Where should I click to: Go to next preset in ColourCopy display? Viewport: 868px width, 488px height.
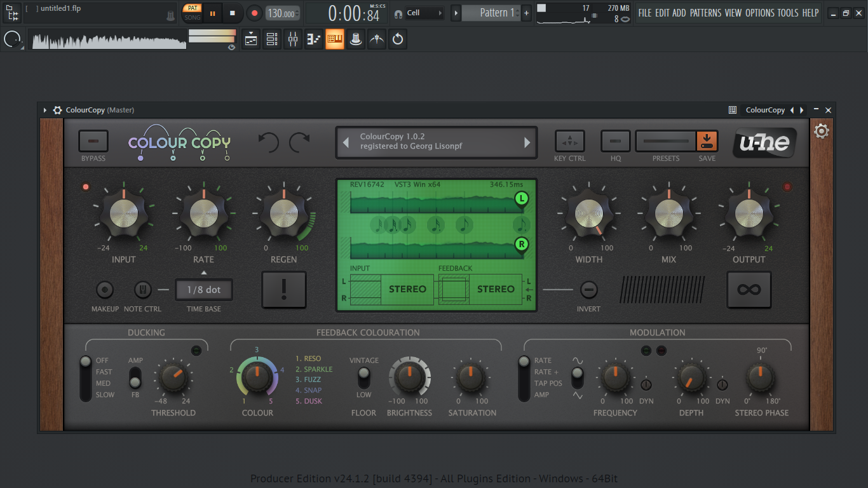click(527, 142)
